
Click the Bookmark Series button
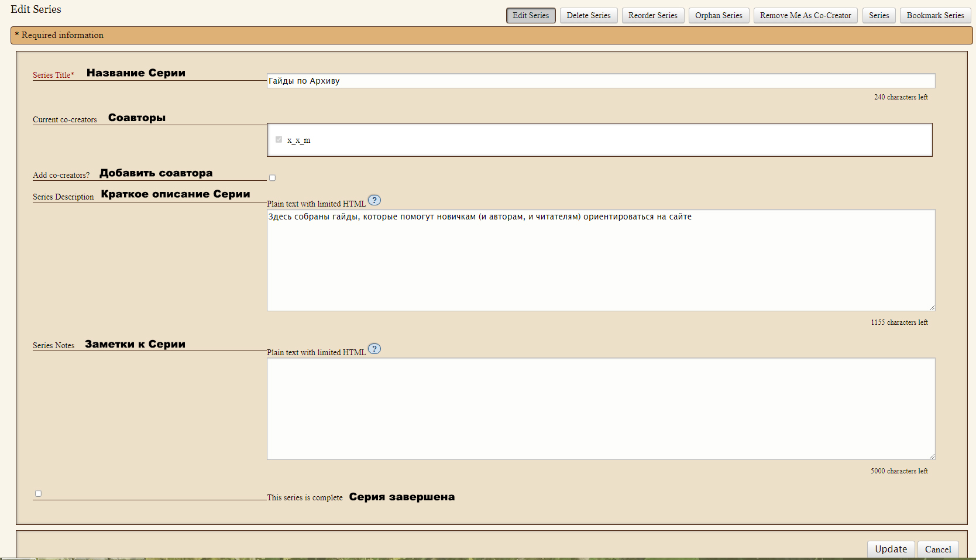(935, 15)
